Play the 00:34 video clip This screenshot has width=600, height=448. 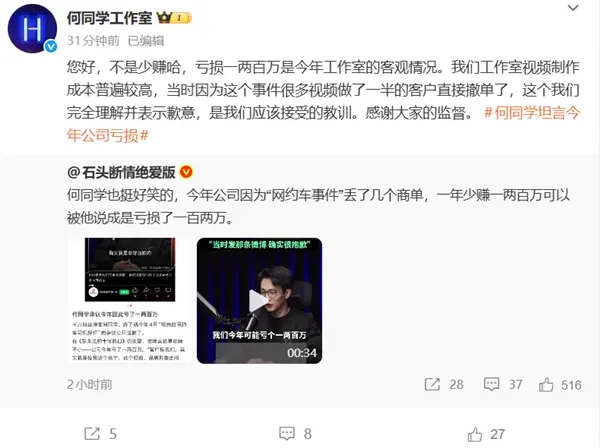tap(259, 301)
